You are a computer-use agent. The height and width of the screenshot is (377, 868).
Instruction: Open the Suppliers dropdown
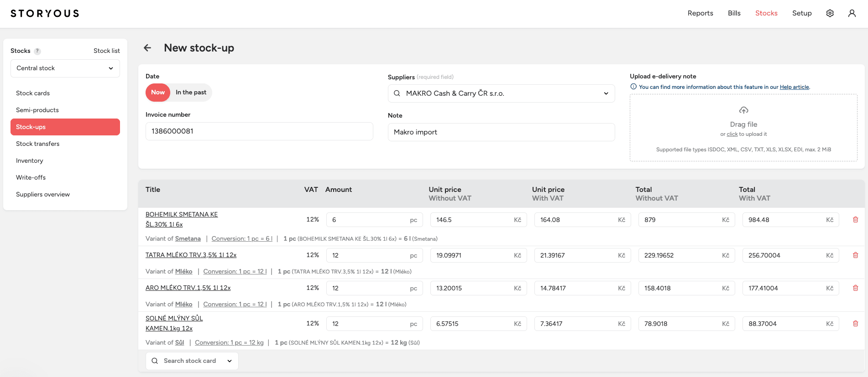pyautogui.click(x=501, y=93)
